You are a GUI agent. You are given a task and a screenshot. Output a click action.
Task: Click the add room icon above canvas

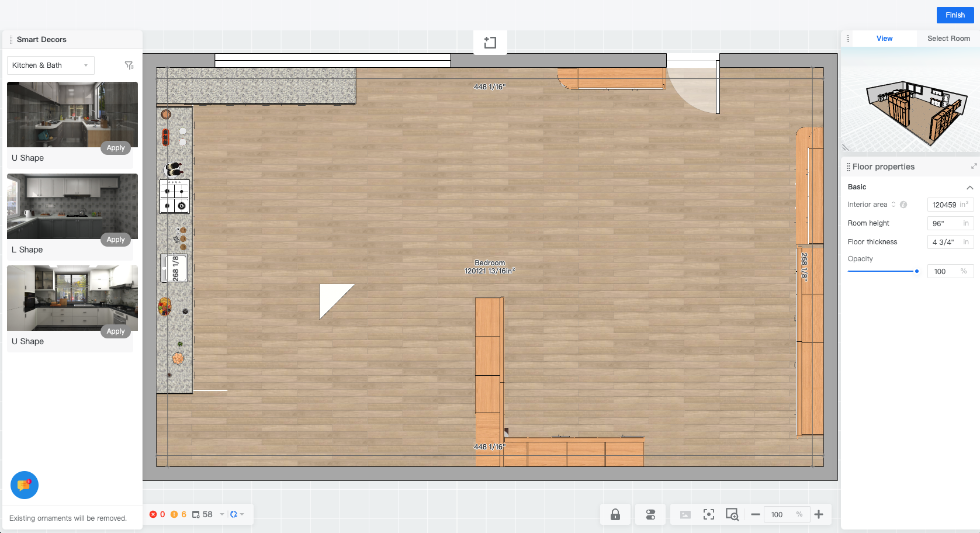click(490, 43)
